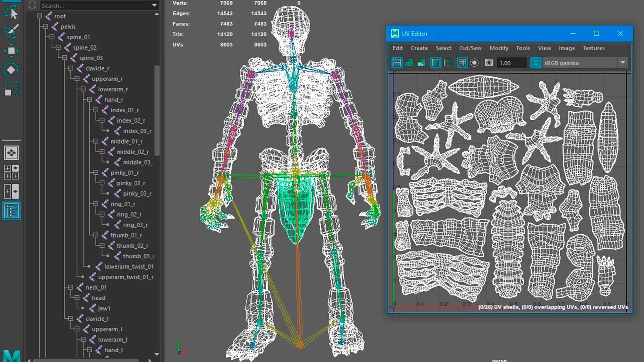Select the Scale tool in toolbox
644x362 pixels.
click(x=11, y=89)
